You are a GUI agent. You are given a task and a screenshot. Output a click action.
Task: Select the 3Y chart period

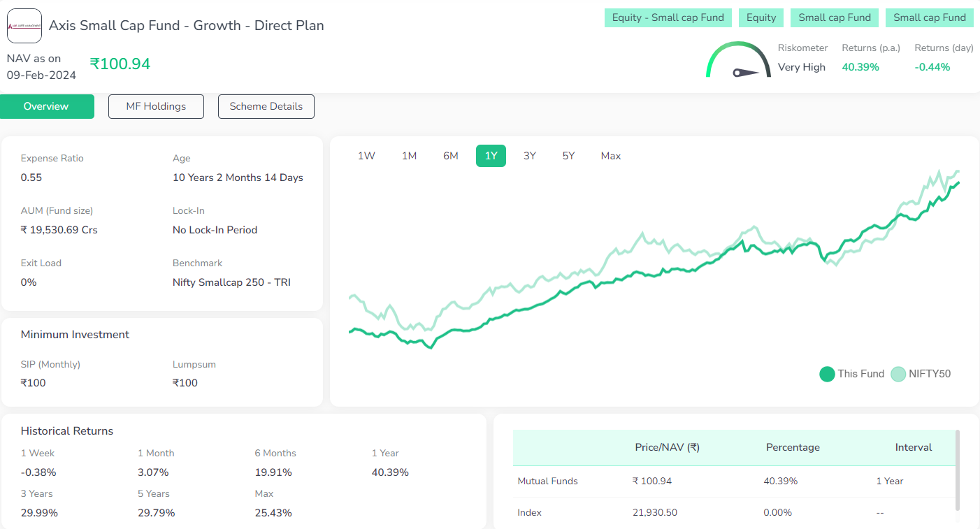529,155
